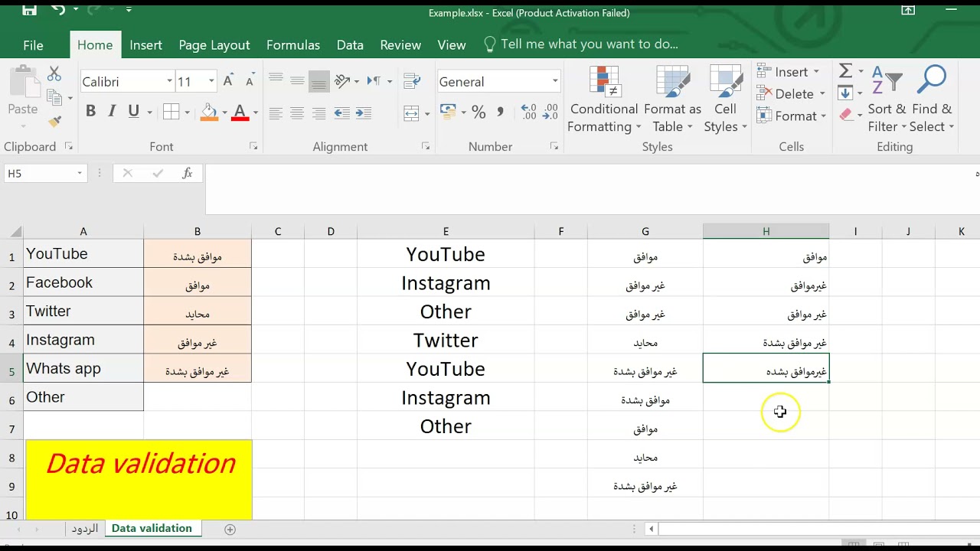Toggle Bold formatting

click(x=90, y=112)
